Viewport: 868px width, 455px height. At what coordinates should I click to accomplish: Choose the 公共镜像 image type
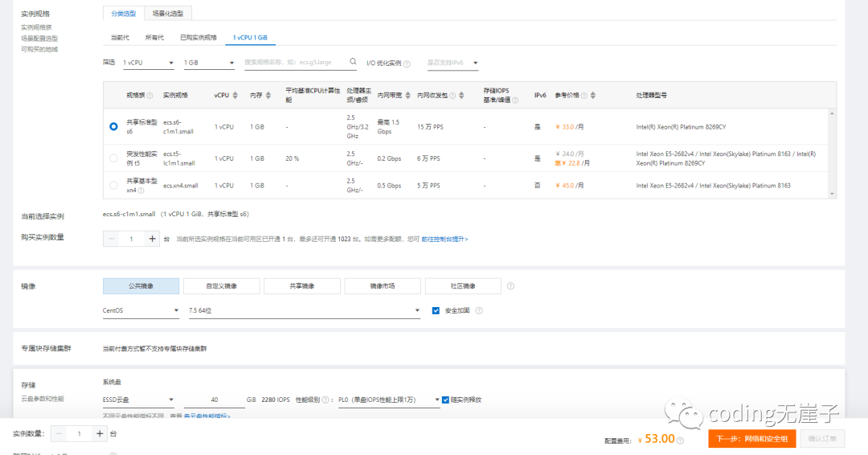[141, 286]
